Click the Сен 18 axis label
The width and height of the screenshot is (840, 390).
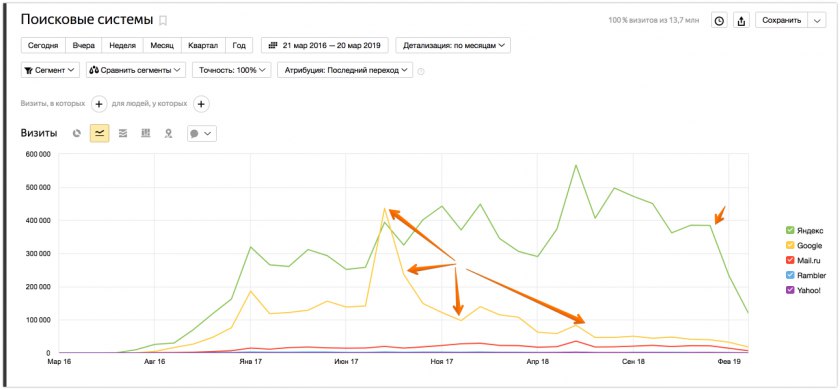633,362
